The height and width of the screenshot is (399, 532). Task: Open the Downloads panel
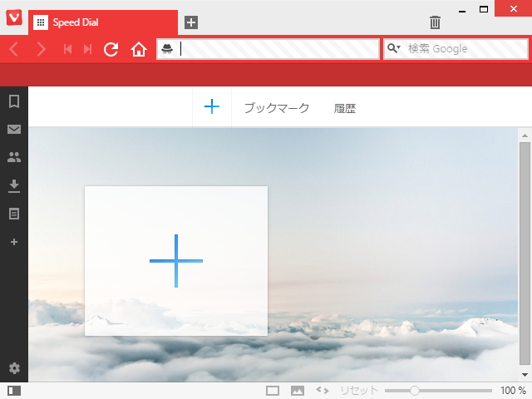click(x=14, y=186)
